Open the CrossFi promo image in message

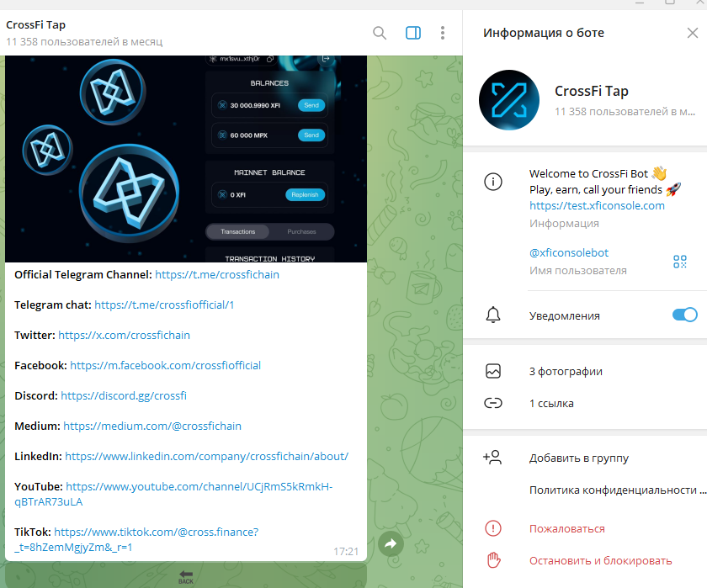tap(186, 159)
